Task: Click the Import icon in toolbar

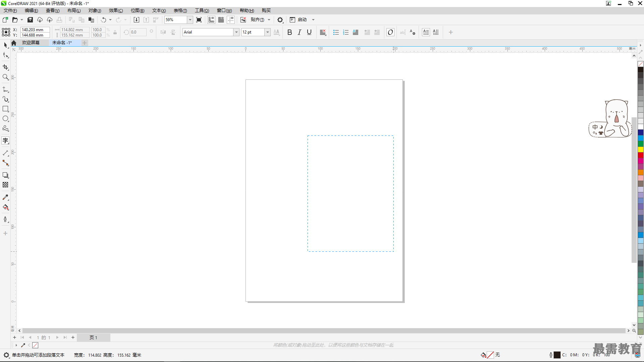Action: [x=137, y=20]
